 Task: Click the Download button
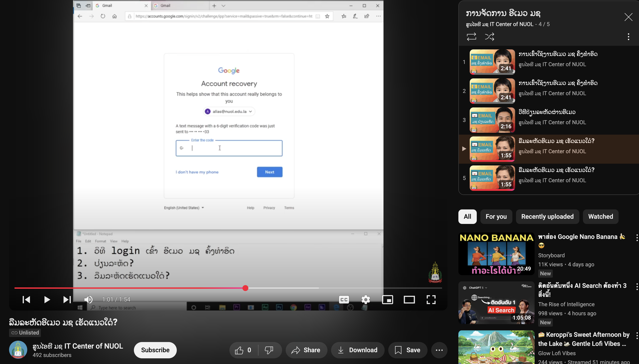point(357,350)
